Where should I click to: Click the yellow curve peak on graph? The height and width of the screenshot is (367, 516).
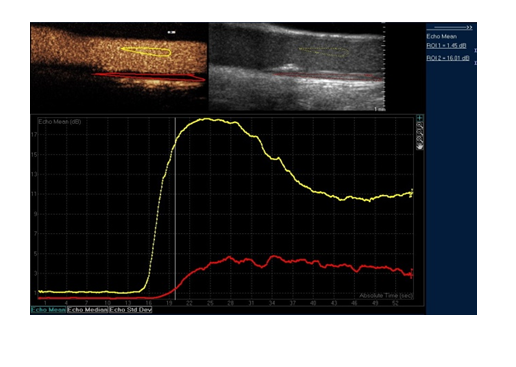[207, 119]
